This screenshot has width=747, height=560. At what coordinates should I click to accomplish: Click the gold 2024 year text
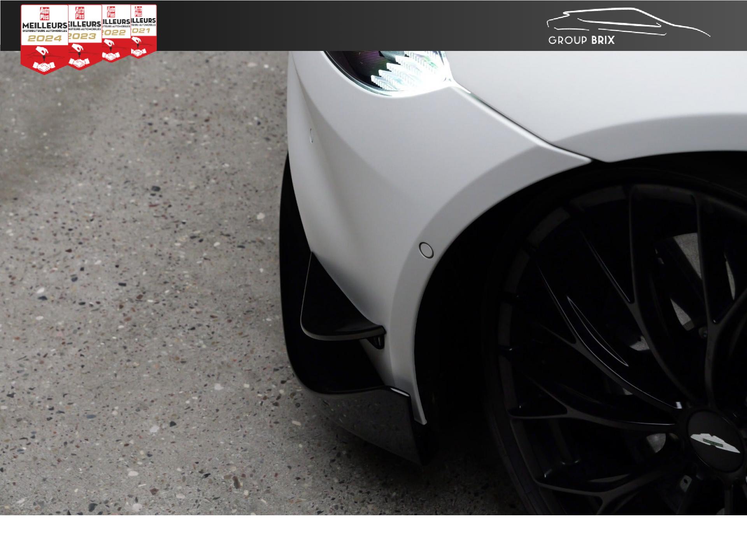click(44, 38)
